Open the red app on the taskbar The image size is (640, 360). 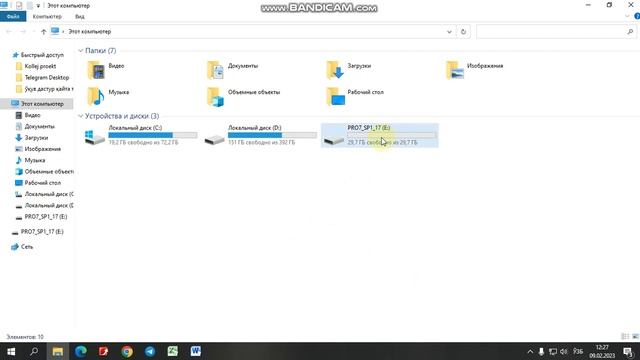coord(104,351)
